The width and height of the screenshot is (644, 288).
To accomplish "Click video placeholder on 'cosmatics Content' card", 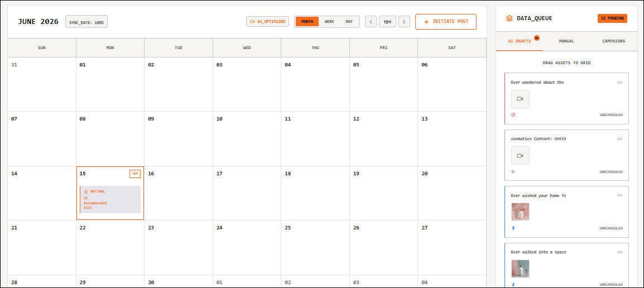I will tap(520, 156).
